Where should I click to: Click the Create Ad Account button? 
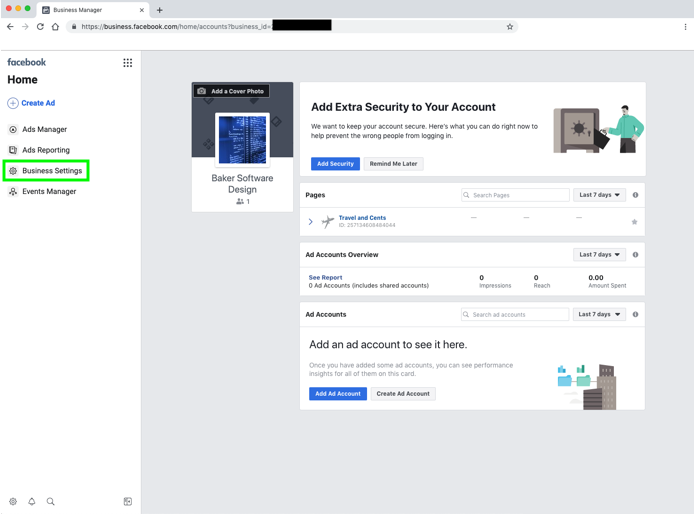pyautogui.click(x=403, y=394)
